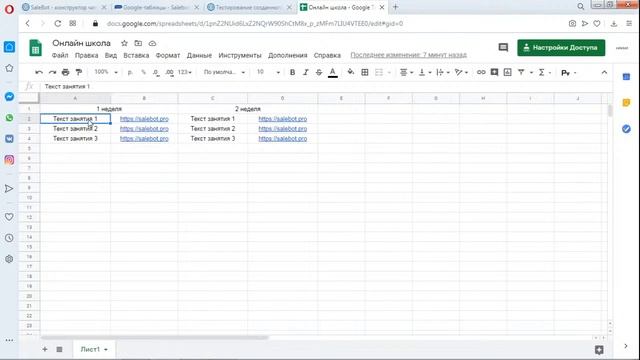This screenshot has width=640, height=360.
Task: Increase decimal places
Action: 169,72
